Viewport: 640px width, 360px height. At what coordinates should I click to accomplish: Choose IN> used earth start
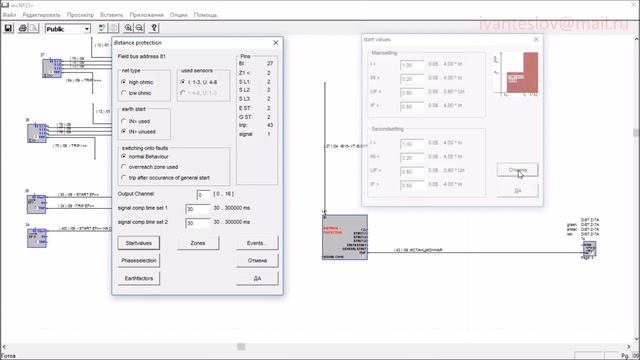pyautogui.click(x=136, y=121)
